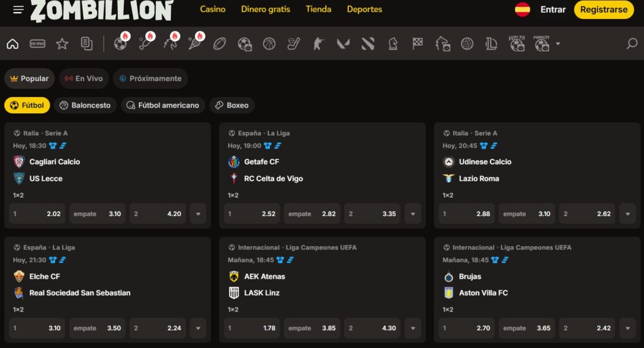Viewport: 644px width, 348px height.
Task: Click the Registrarse button
Action: (604, 9)
